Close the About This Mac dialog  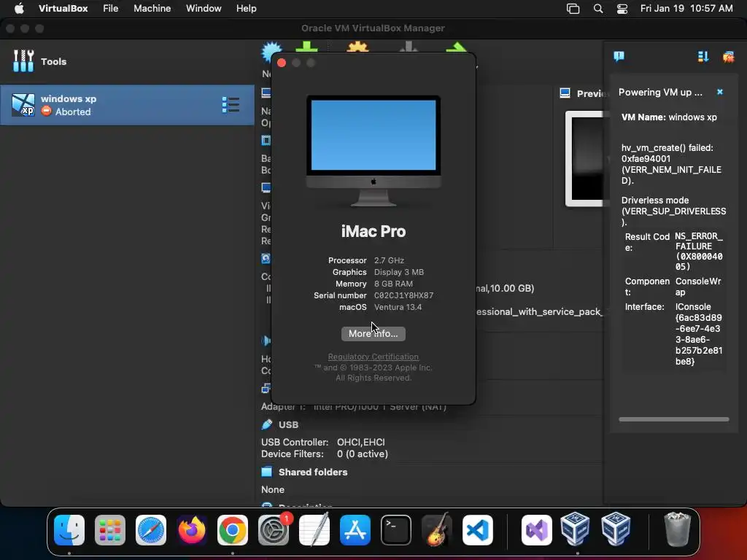coord(282,63)
